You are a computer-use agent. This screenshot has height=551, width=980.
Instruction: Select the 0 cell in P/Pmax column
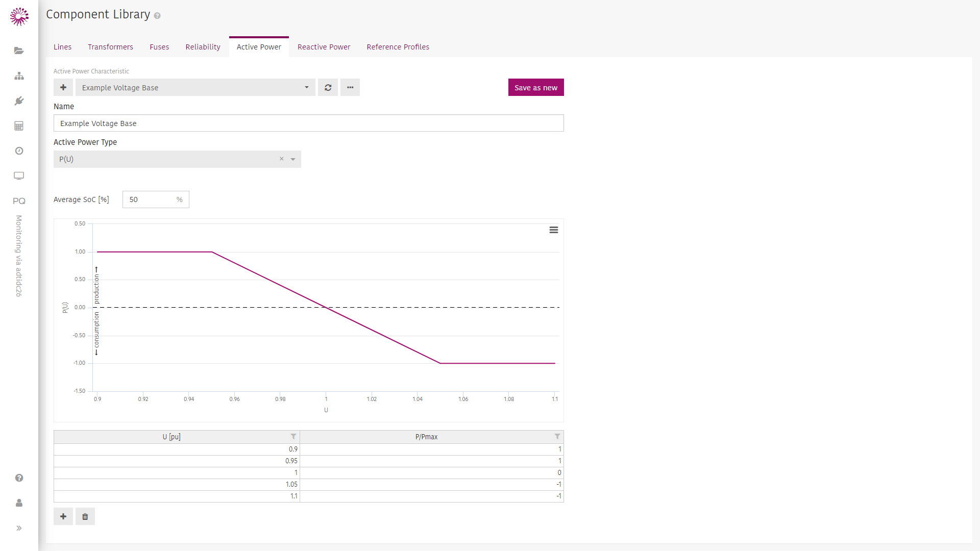pos(432,472)
